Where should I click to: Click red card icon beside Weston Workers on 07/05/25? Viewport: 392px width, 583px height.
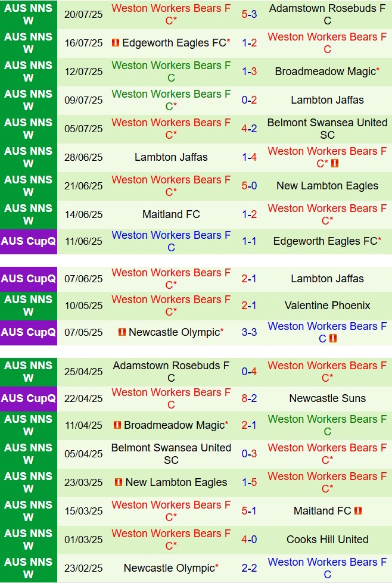[333, 338]
